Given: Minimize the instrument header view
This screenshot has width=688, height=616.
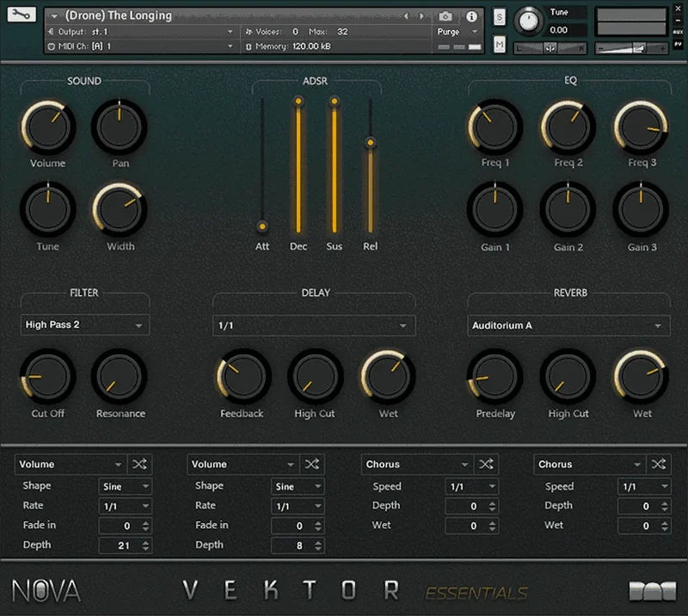Looking at the screenshot, I should (678, 20).
